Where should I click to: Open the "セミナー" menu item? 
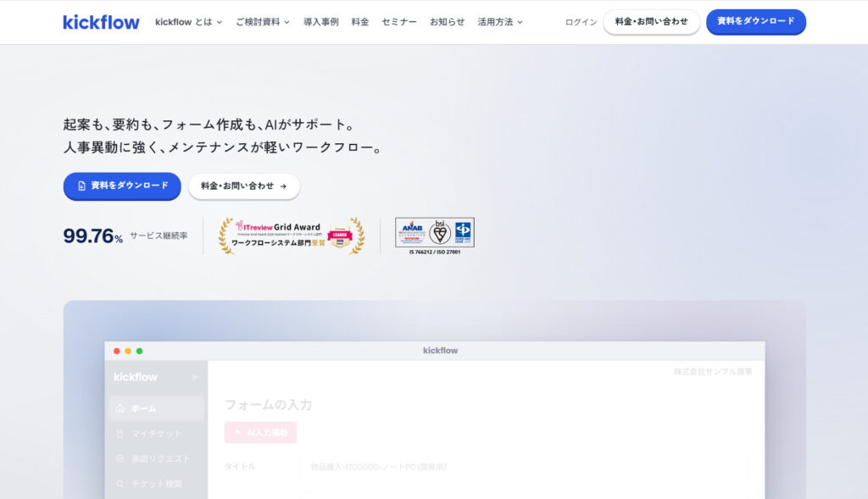pos(399,22)
